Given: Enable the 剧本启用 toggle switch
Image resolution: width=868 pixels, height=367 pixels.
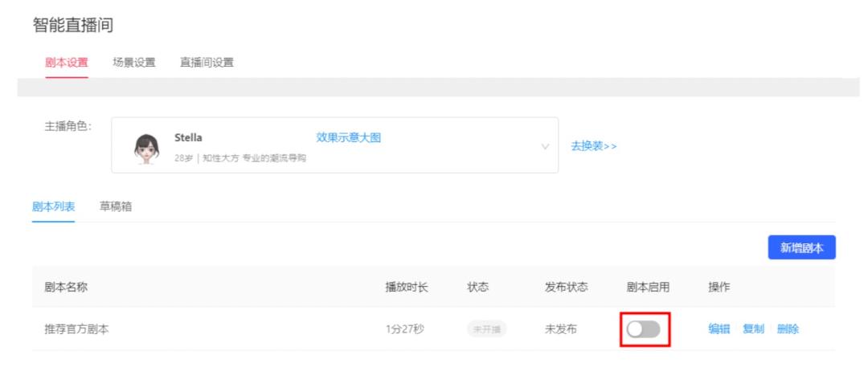Looking at the screenshot, I should 643,329.
